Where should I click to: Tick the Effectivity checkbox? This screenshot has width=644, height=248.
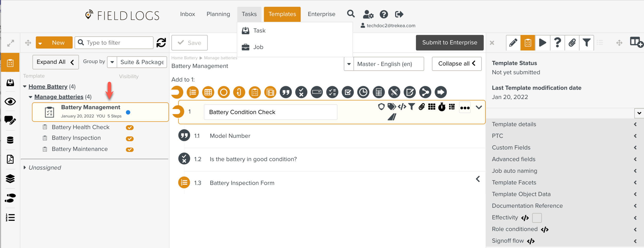click(537, 218)
